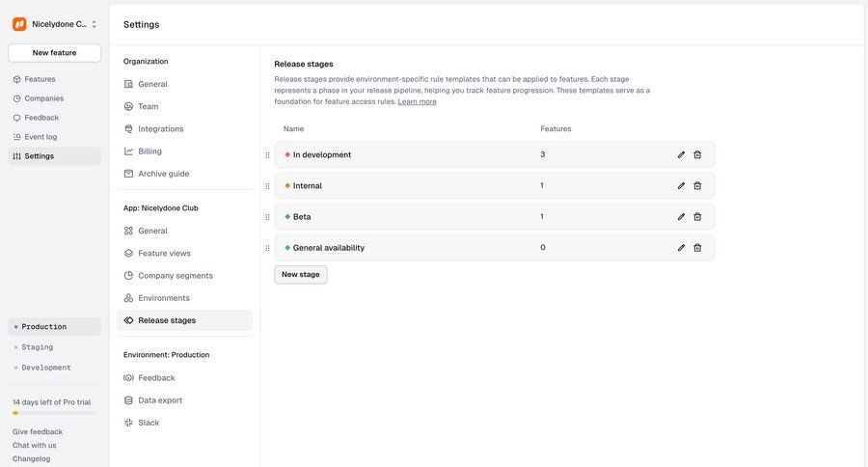Grab the General availability drag handle
This screenshot has width=868, height=467.
pos(267,248)
